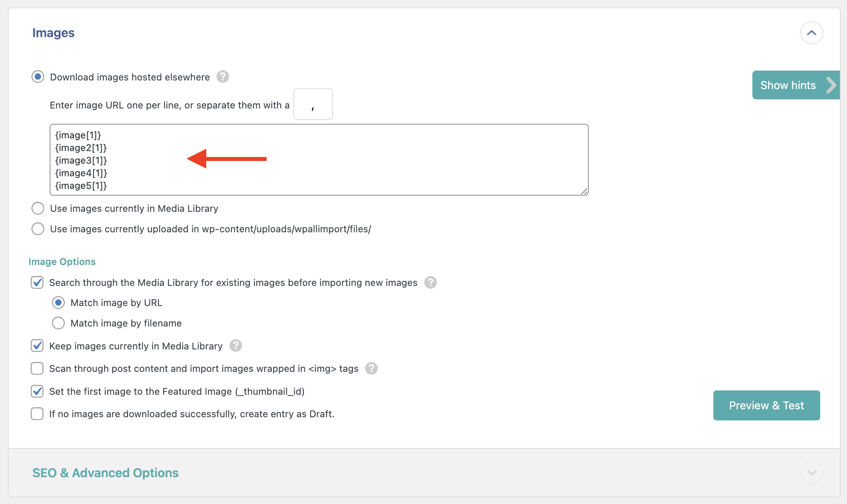
Task: Toggle Search through the Media Library checkbox
Action: tap(37, 282)
